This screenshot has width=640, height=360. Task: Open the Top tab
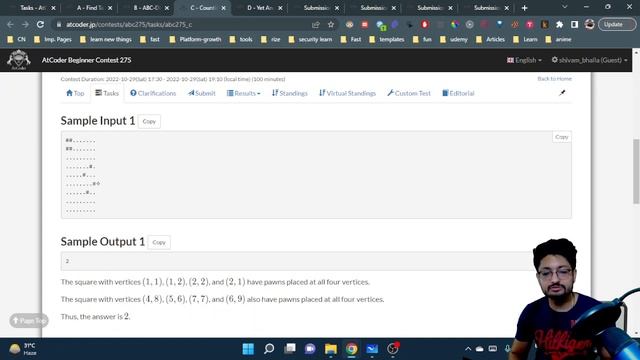pos(75,93)
